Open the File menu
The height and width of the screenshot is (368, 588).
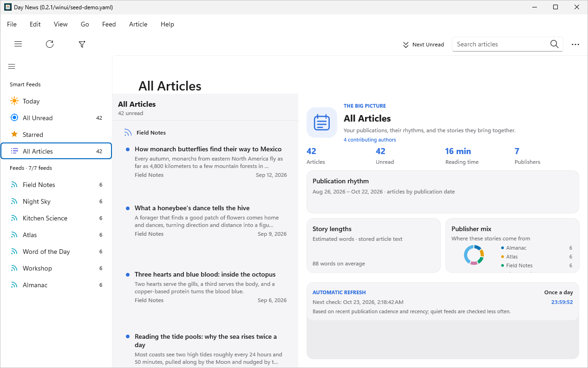tap(12, 24)
